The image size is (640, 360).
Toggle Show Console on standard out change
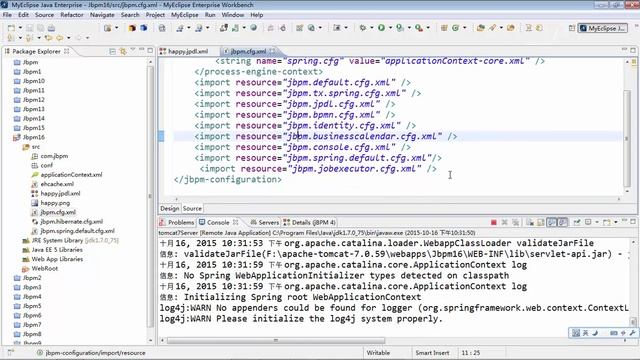click(551, 222)
